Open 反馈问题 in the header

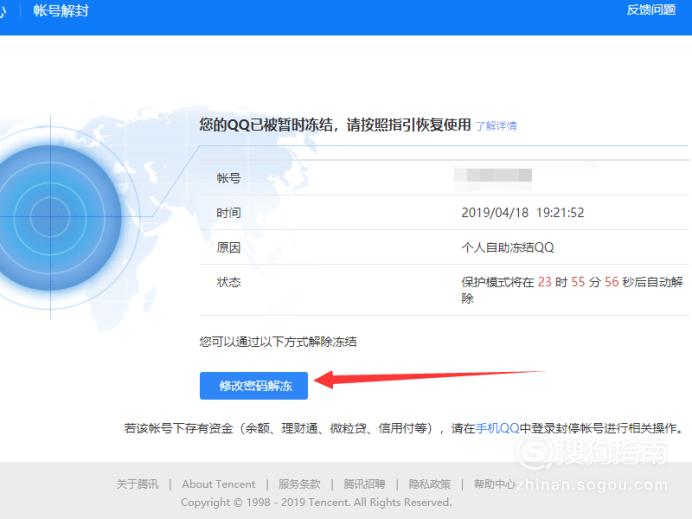pos(651,10)
